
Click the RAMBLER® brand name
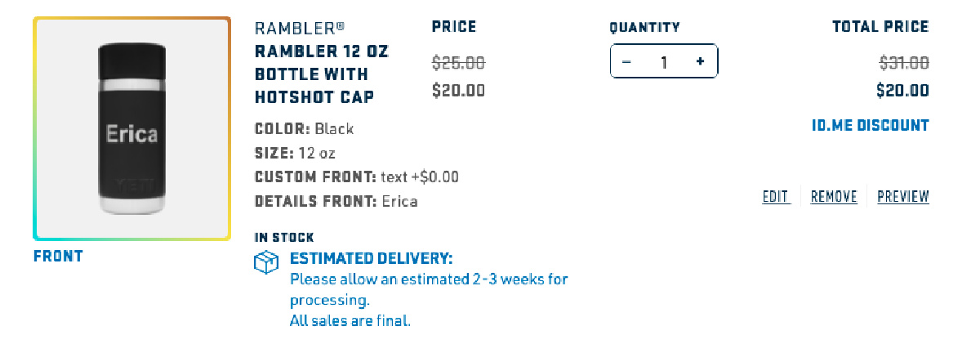[294, 28]
